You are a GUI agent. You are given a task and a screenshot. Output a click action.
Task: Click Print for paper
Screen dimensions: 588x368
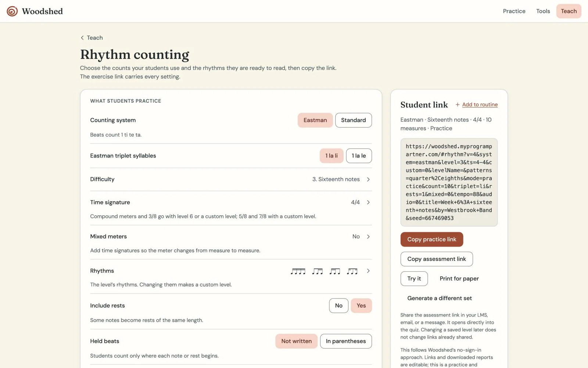459,279
